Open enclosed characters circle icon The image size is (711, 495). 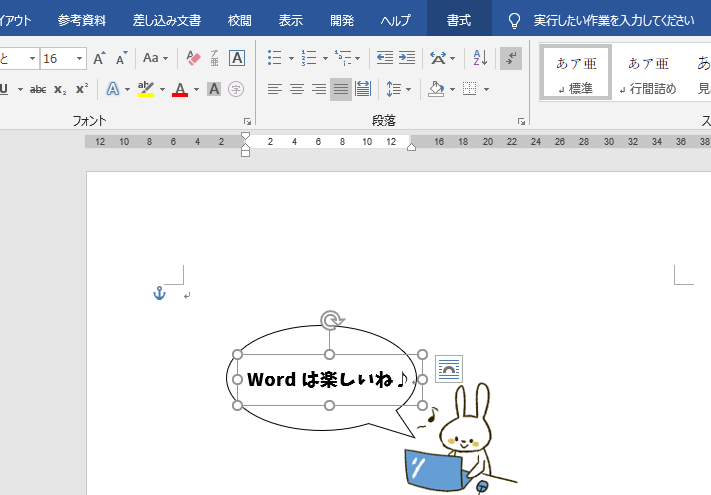point(236,89)
